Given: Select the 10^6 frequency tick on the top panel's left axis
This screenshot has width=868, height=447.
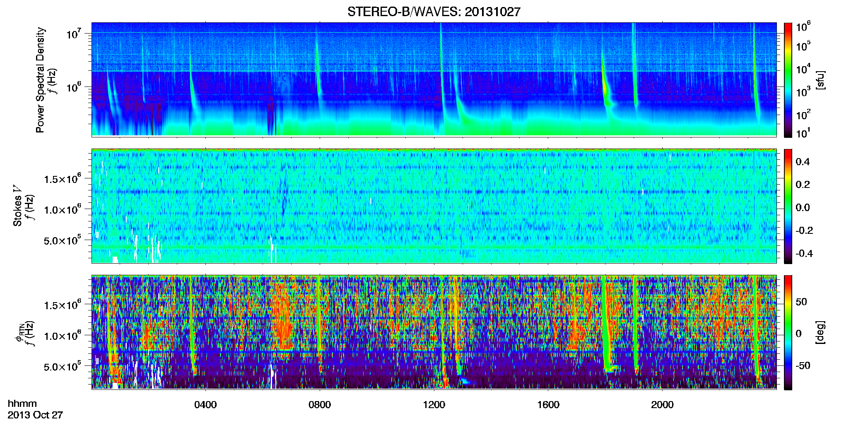Looking at the screenshot, I should click(x=74, y=87).
